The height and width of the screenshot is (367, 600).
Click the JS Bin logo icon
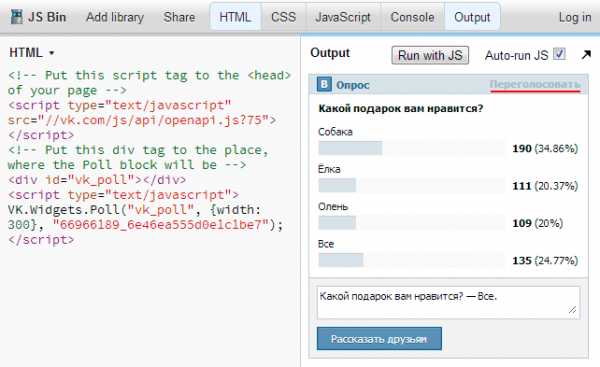click(x=16, y=17)
